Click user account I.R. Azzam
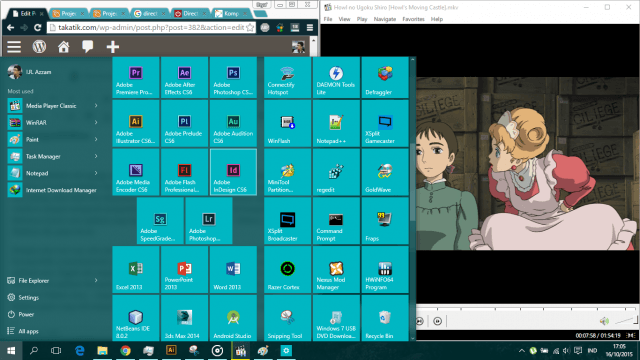 click(x=30, y=72)
